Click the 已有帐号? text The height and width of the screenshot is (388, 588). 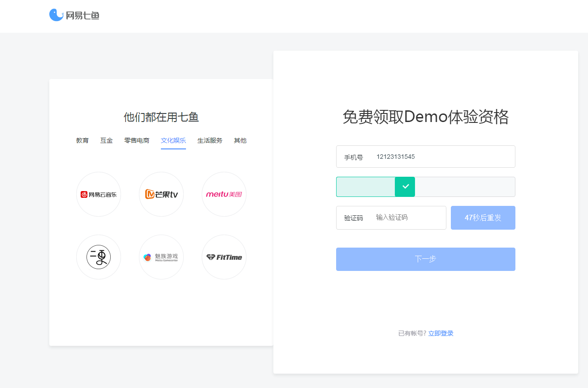coord(412,333)
